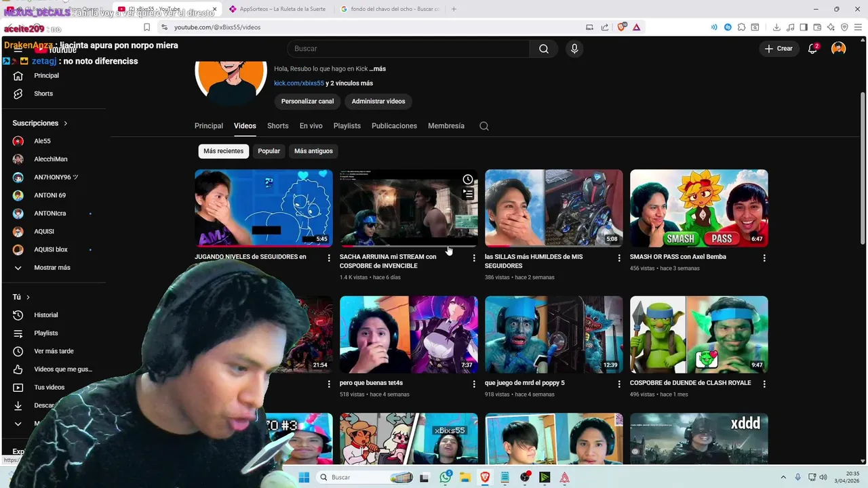Open options menu for SMASH OR PASS video

(x=764, y=258)
